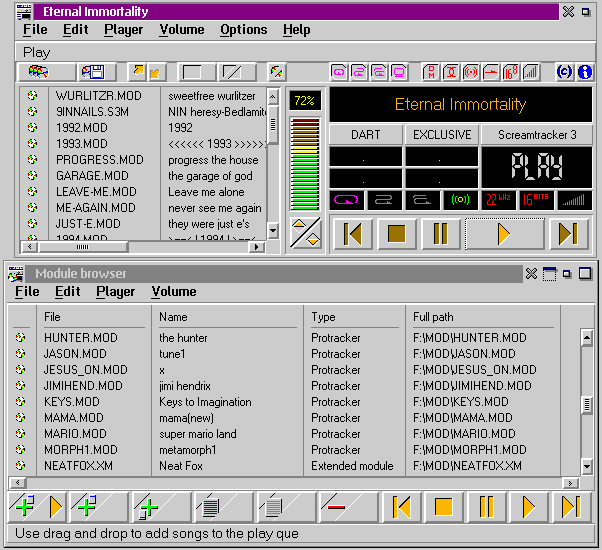The image size is (602, 550).
Task: Click Module browser horizontal scroll right arrow
Action: 571,483
